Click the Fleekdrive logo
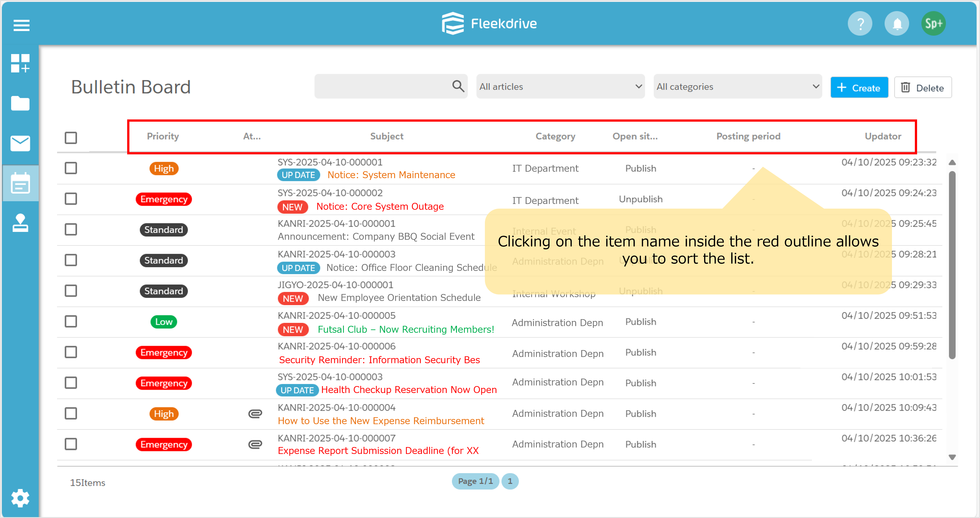The width and height of the screenshot is (980, 518). (x=489, y=24)
